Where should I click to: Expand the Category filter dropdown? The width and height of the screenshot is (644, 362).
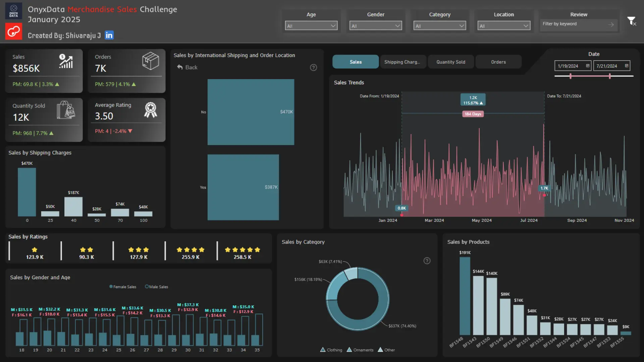(440, 26)
